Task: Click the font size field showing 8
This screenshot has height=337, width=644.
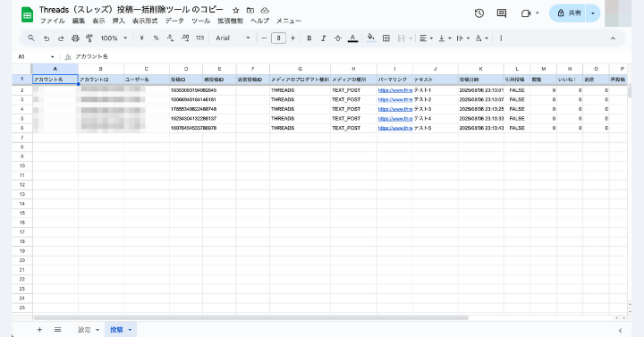Action: [278, 38]
